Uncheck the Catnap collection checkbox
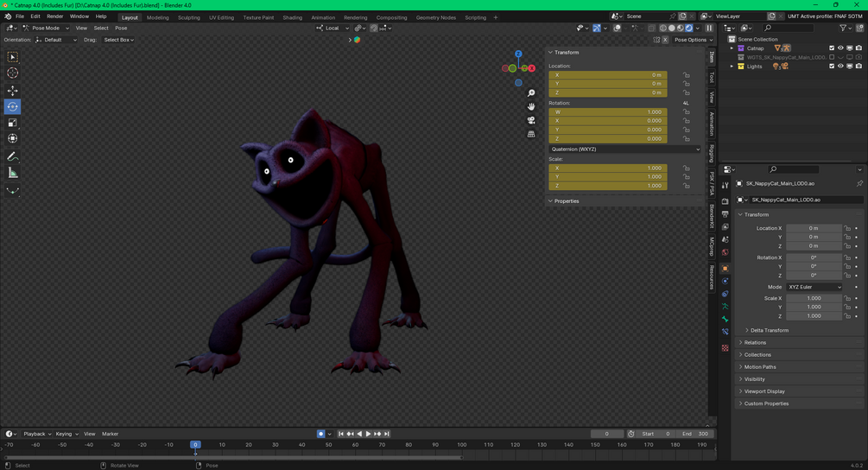 [x=832, y=48]
